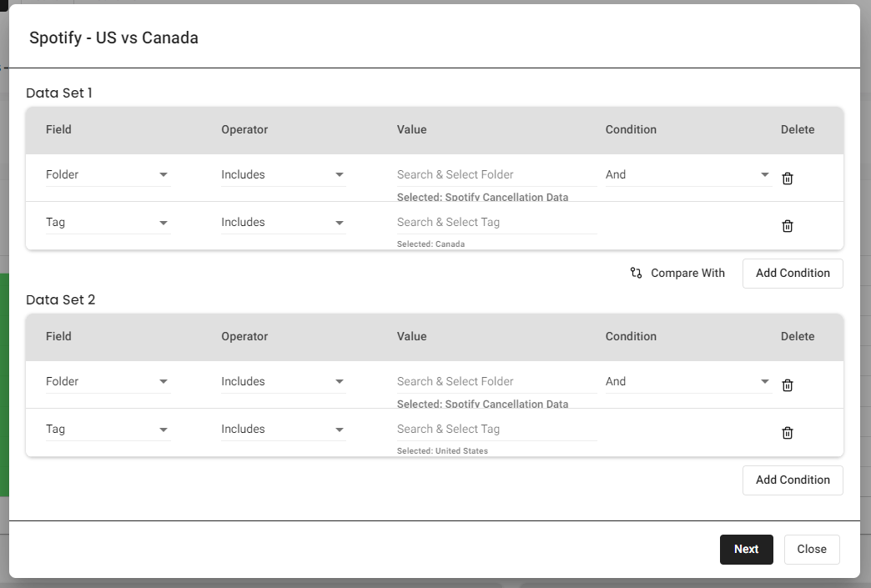871x588 pixels.
Task: Open Includes operator dropdown for Data Set 1 Folder
Action: [284, 174]
